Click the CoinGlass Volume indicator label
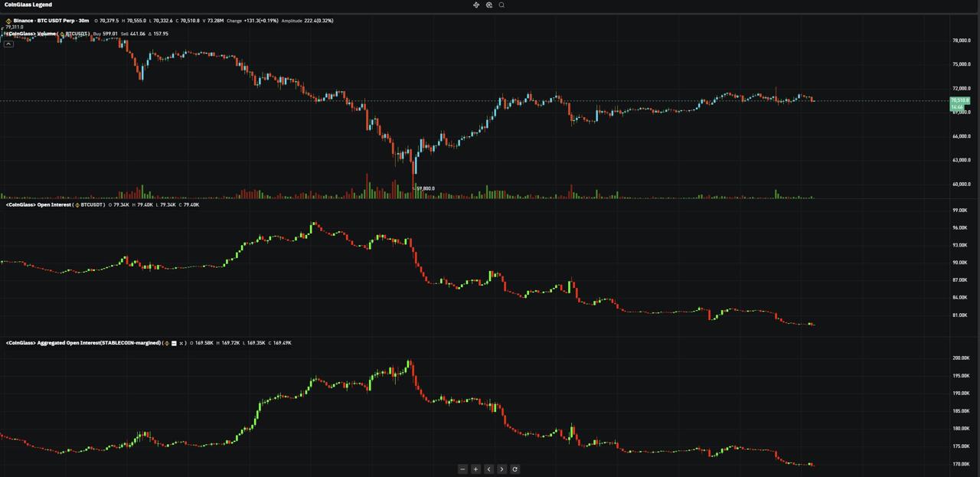The width and height of the screenshot is (980, 477). point(32,34)
